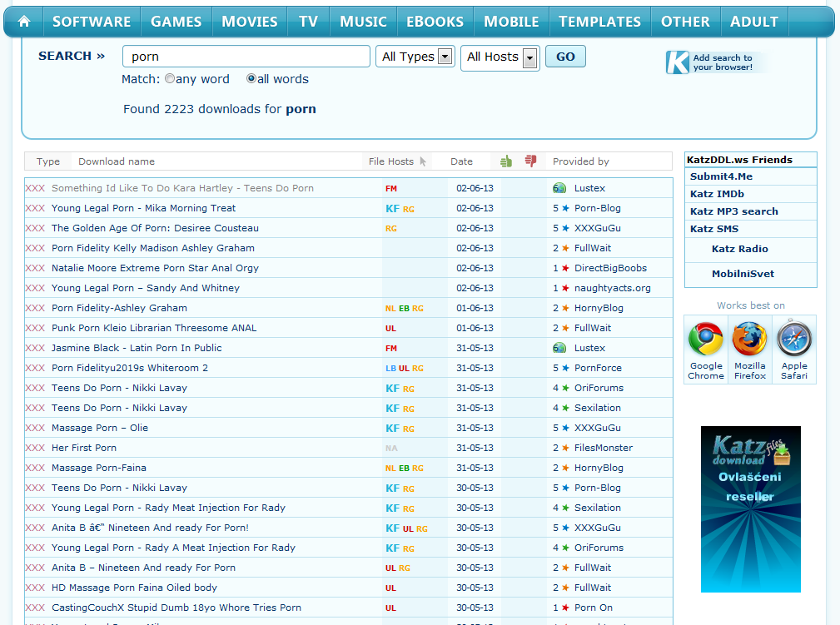840x625 pixels.
Task: Visit the MobilniSvet link
Action: 743,274
